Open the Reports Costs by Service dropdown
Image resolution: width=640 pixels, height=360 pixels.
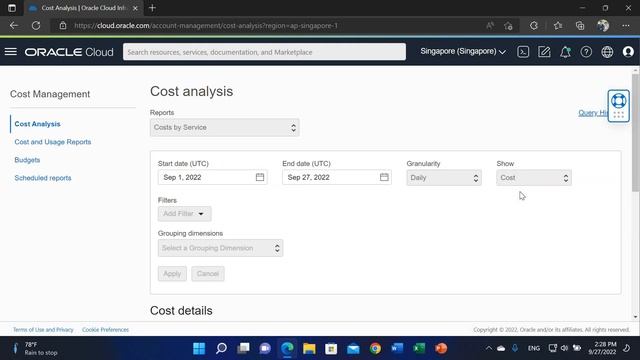224,127
